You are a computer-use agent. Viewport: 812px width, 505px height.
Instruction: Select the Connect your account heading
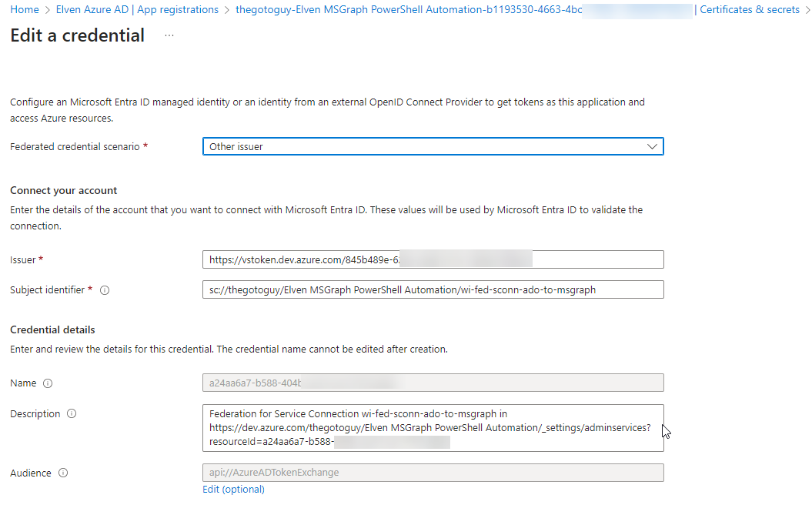[64, 190]
